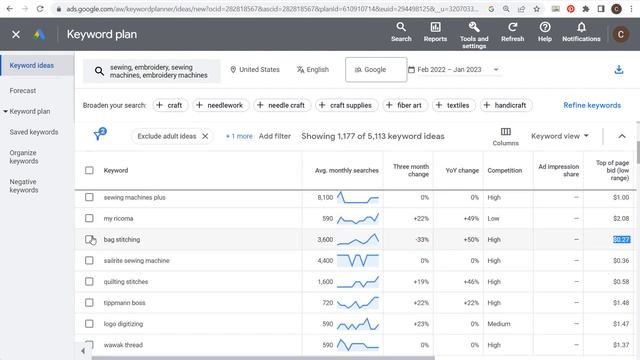Add craft supplies to broaden search
Image resolution: width=640 pixels, height=360 pixels.
(346, 105)
